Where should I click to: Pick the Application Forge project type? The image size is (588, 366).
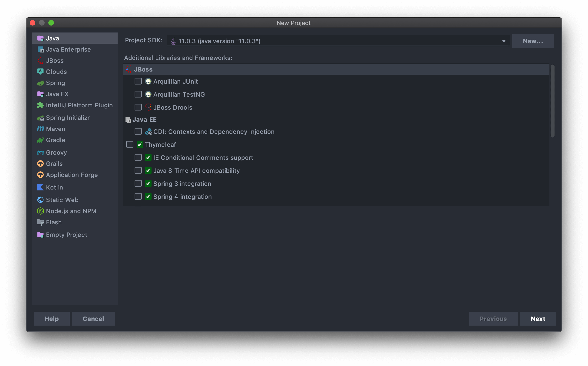tap(75, 175)
